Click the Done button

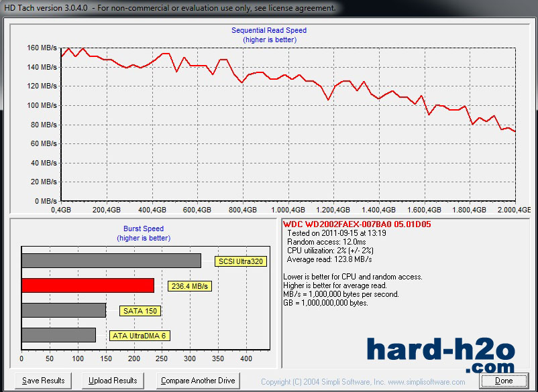point(503,381)
